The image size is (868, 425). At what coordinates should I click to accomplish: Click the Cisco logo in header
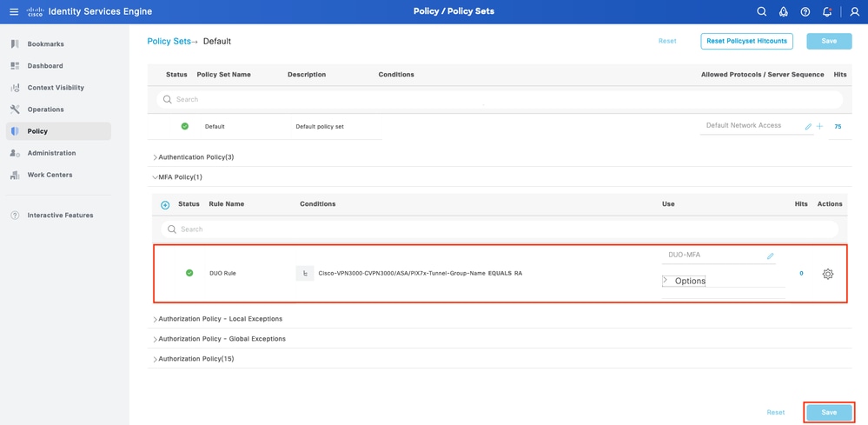[x=35, y=11]
